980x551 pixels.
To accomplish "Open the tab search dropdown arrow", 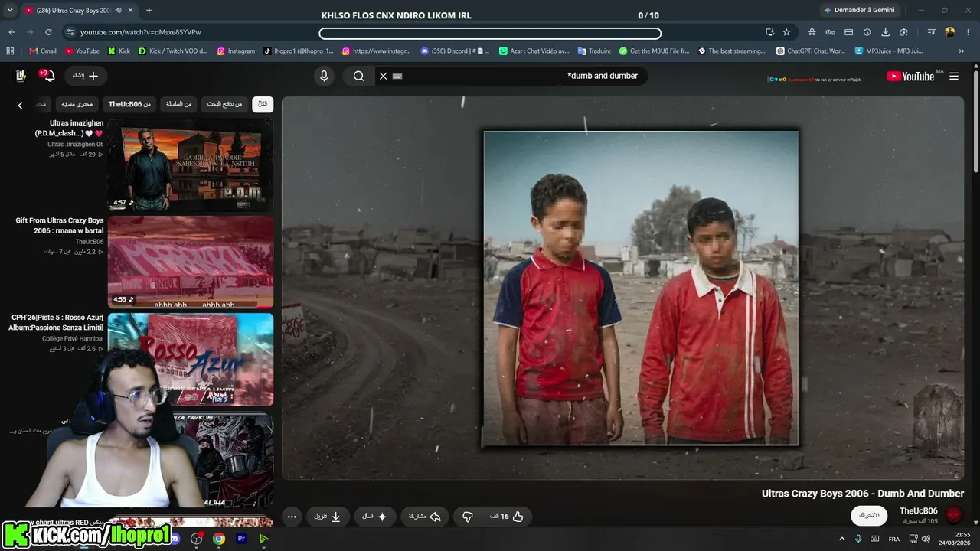I will click(x=10, y=10).
